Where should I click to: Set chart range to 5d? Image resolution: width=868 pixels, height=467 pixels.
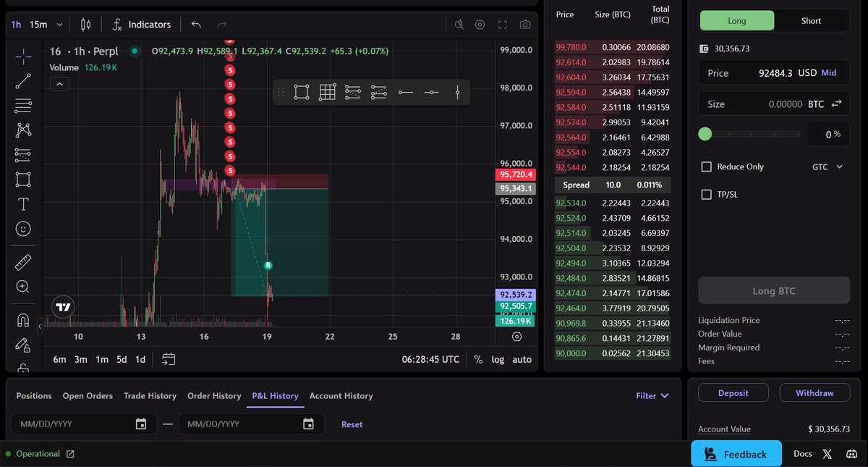(x=122, y=359)
